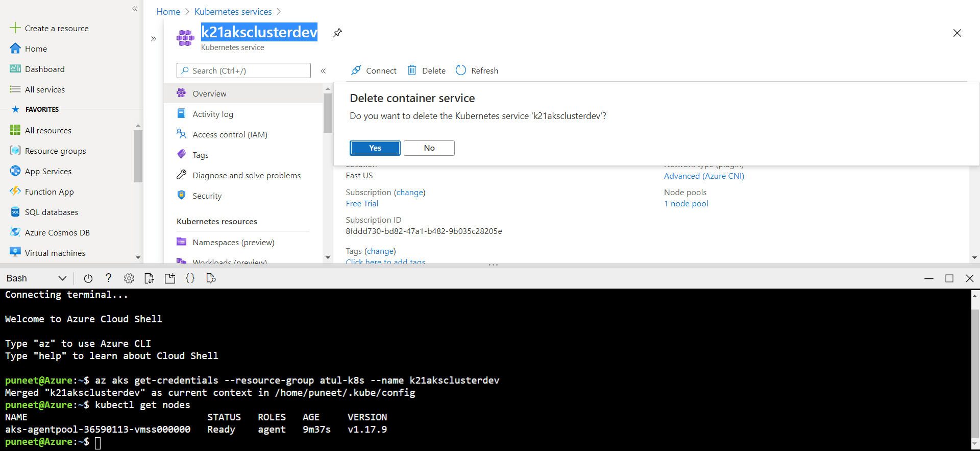This screenshot has height=451, width=980.
Task: Open the Cloud Shell web preview icon
Action: pos(211,278)
